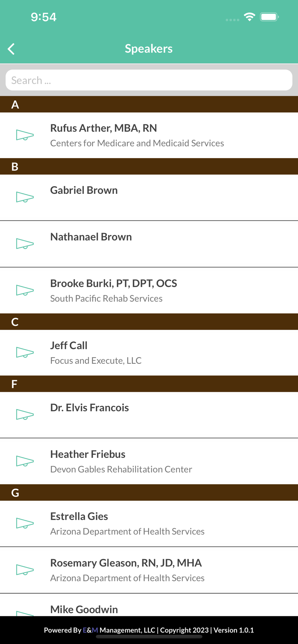298x644 pixels.
Task: Open Gabriel Brown speaker entry
Action: [84, 190]
